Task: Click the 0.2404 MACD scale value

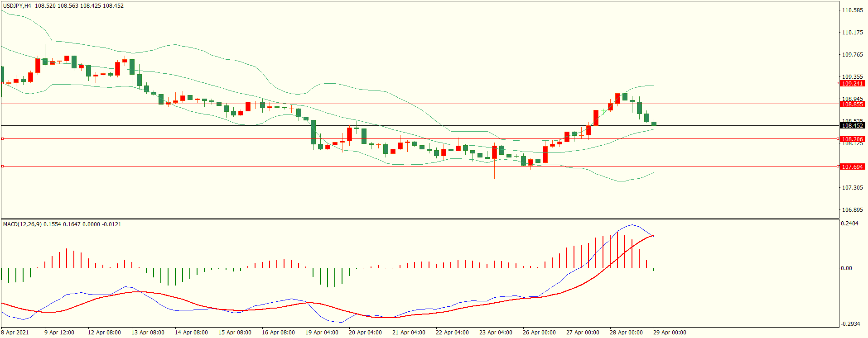Action: click(849, 224)
